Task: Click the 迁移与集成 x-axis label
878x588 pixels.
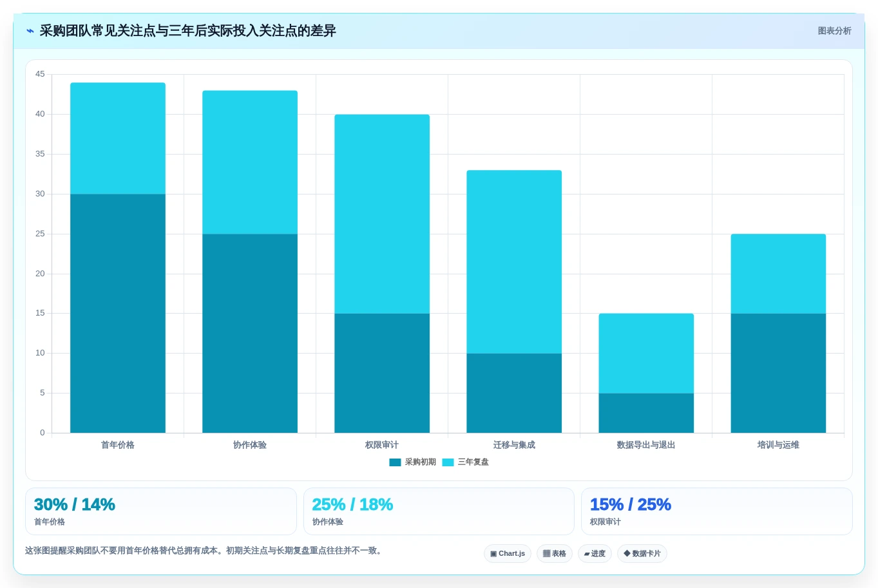Action: 514,445
